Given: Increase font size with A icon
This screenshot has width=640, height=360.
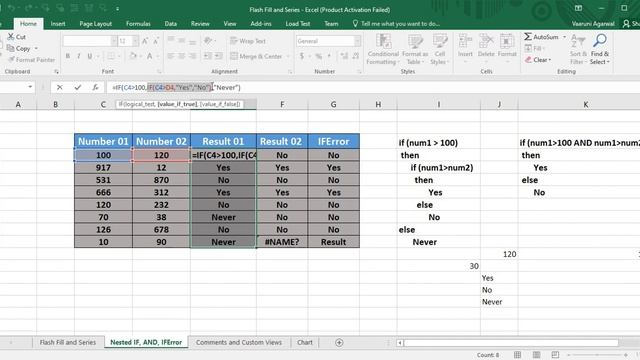Looking at the screenshot, I should click(x=145, y=41).
